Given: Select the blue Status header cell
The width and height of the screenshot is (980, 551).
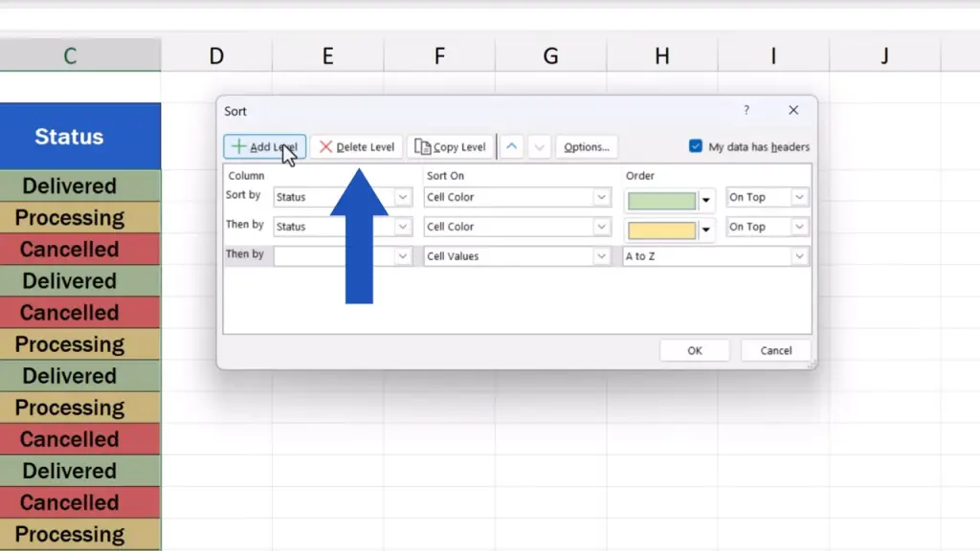Looking at the screenshot, I should (70, 137).
